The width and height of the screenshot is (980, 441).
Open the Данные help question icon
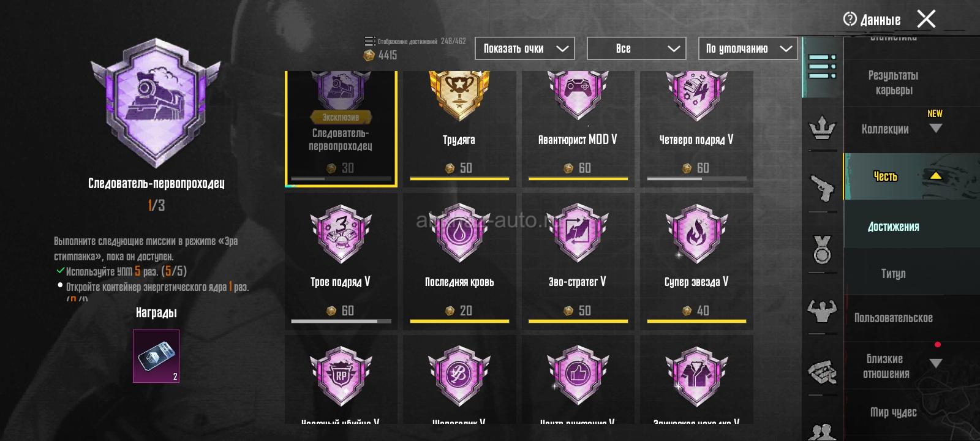coord(850,19)
